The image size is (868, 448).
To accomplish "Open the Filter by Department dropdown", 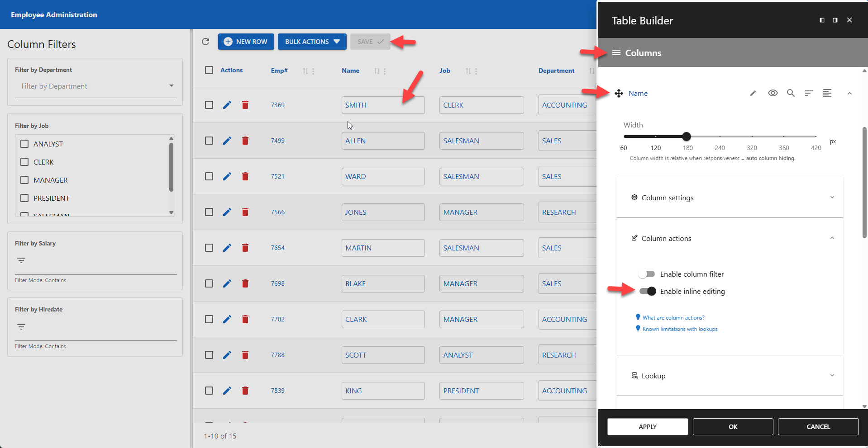I will [95, 86].
